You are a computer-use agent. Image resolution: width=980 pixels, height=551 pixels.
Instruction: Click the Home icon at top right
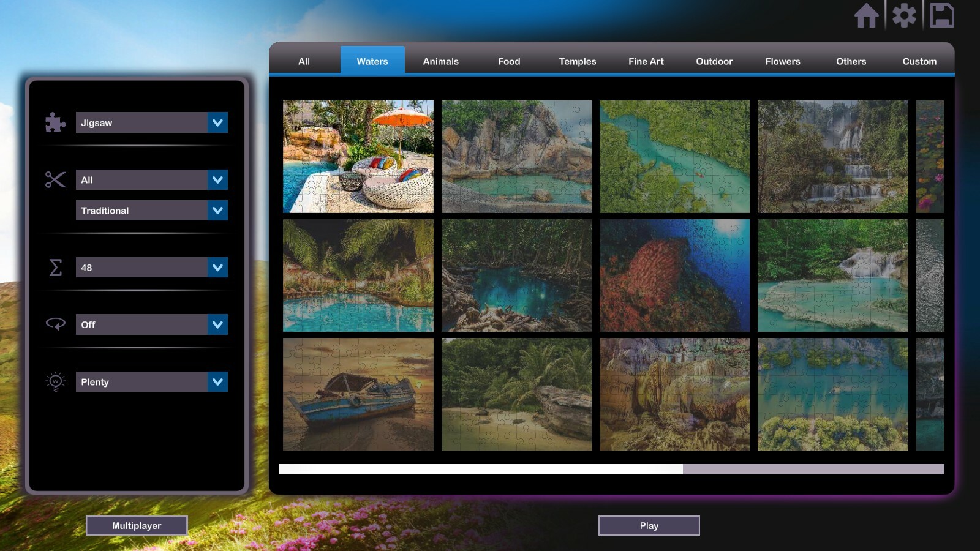pyautogui.click(x=867, y=16)
